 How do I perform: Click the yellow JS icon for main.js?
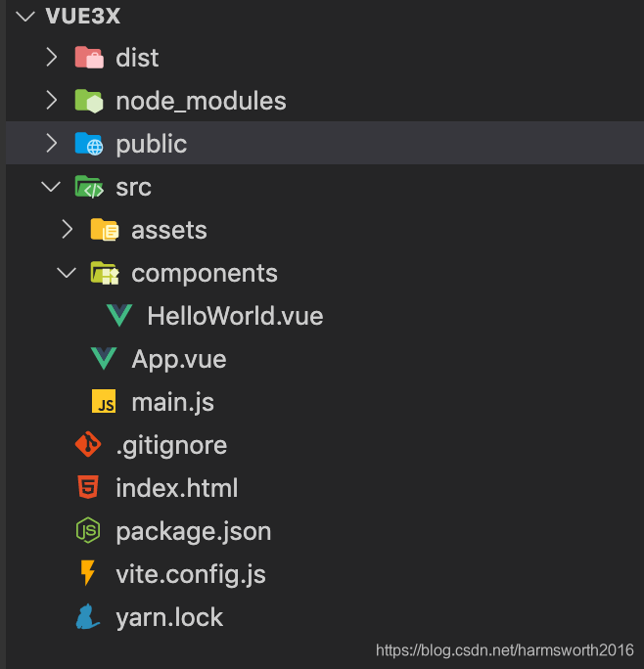pos(104,401)
